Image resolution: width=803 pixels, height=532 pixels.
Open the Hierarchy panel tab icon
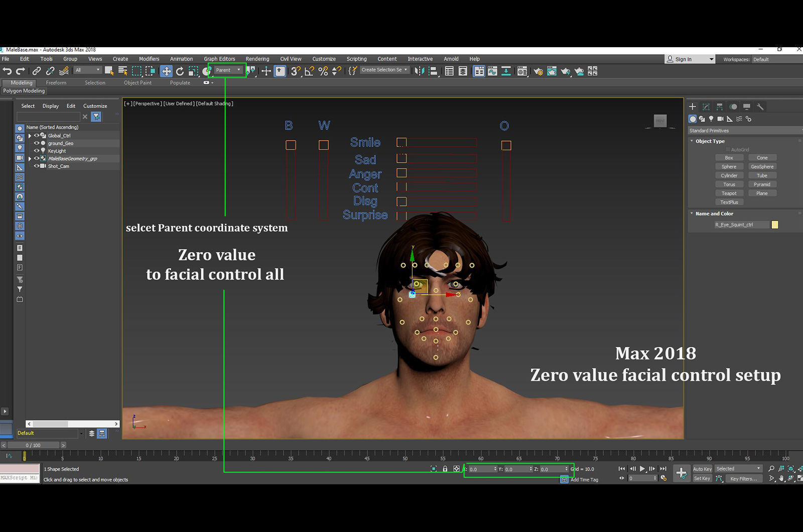pos(720,106)
